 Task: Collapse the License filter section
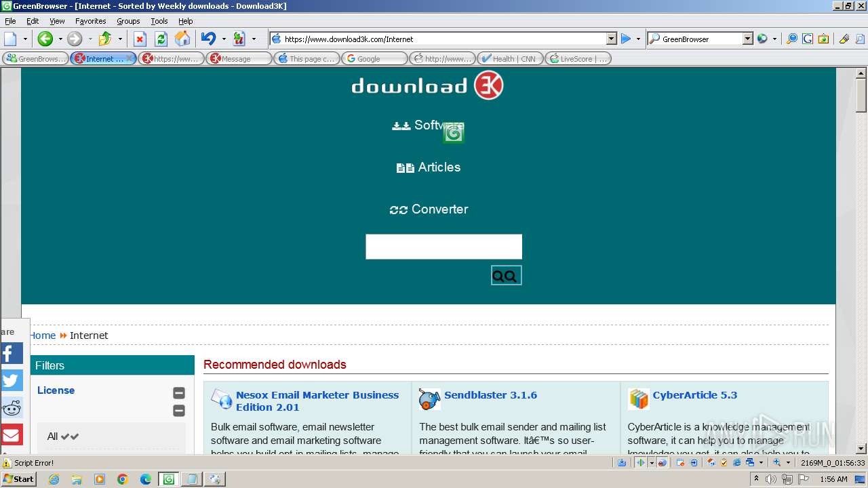point(179,393)
